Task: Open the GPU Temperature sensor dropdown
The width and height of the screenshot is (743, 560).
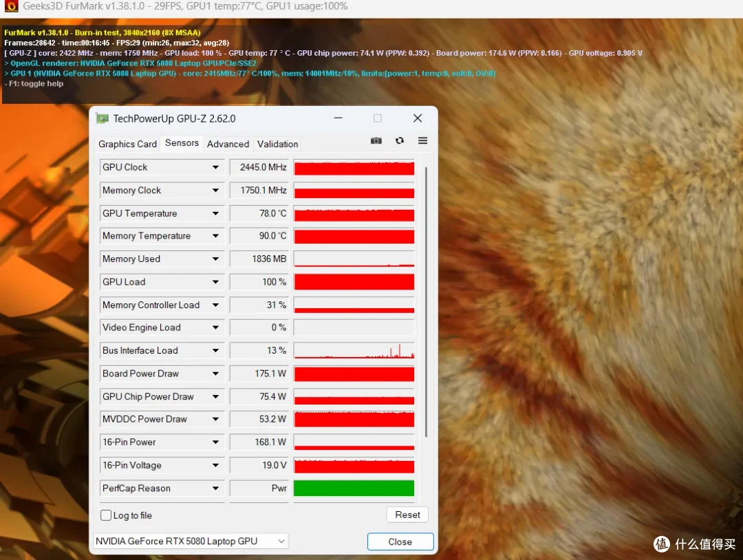Action: tap(215, 213)
